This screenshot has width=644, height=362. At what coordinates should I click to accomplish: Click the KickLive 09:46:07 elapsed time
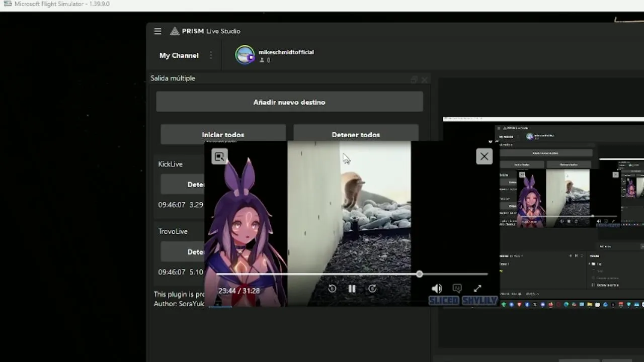(172, 205)
